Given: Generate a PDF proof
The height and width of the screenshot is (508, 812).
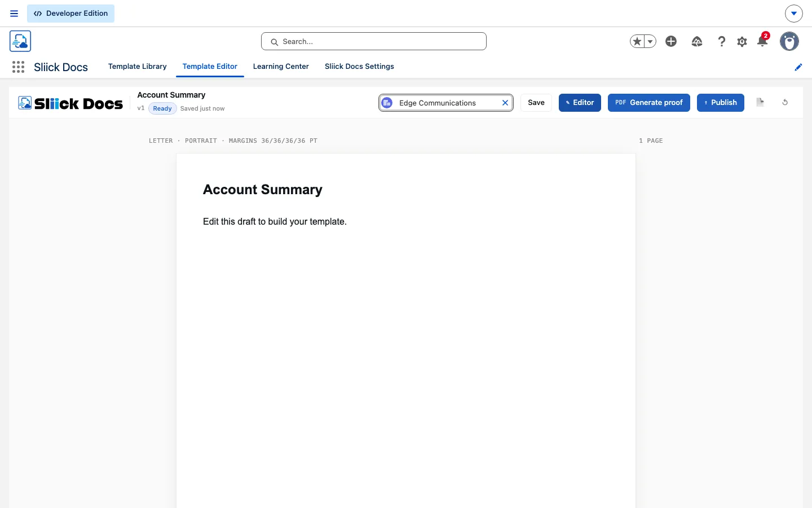Looking at the screenshot, I should (649, 103).
